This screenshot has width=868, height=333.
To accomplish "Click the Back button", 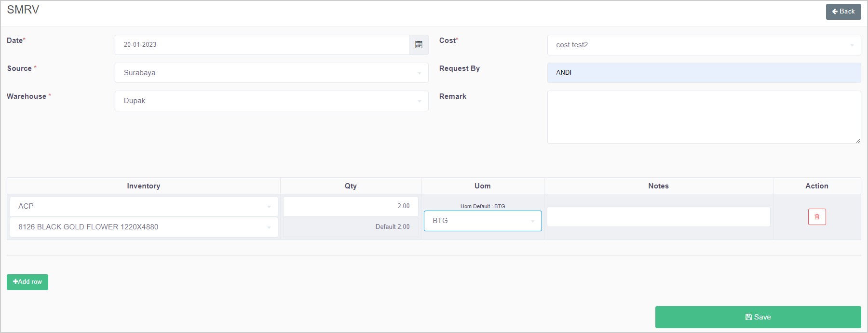I will pyautogui.click(x=843, y=12).
